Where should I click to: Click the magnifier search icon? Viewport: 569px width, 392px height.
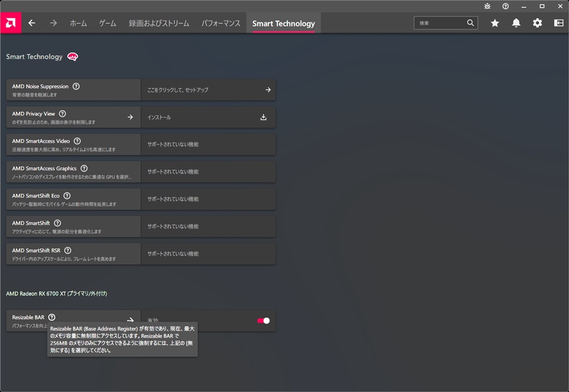(x=470, y=23)
